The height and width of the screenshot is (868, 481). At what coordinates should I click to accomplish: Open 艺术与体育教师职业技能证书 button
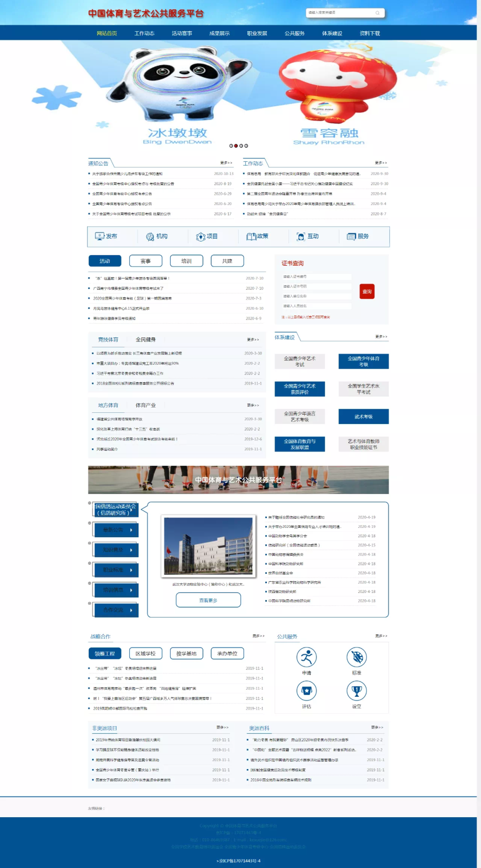coord(363,444)
